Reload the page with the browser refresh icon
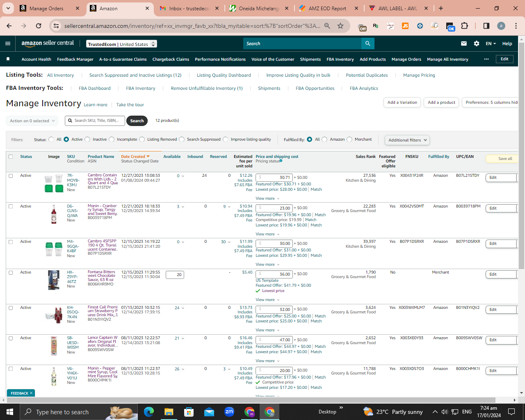The width and height of the screenshot is (525, 420). 39,26
